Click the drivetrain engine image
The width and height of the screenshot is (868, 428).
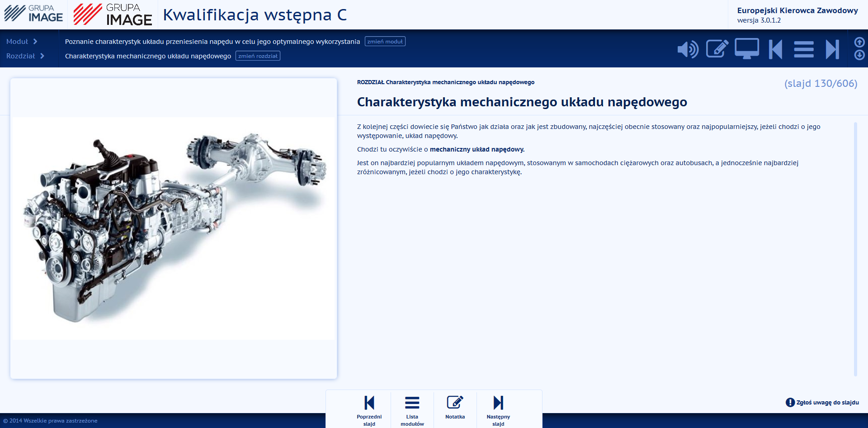pyautogui.click(x=174, y=228)
